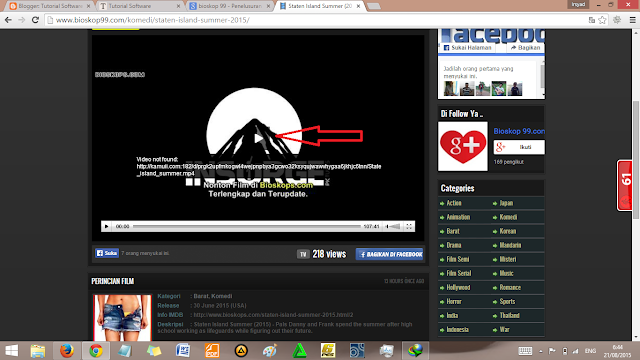Open the Paint palette taskbar icon

[x=270, y=351]
